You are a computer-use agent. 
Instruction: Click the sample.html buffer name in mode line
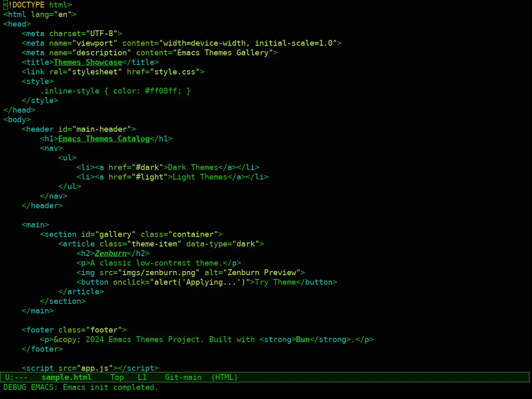tap(66, 377)
